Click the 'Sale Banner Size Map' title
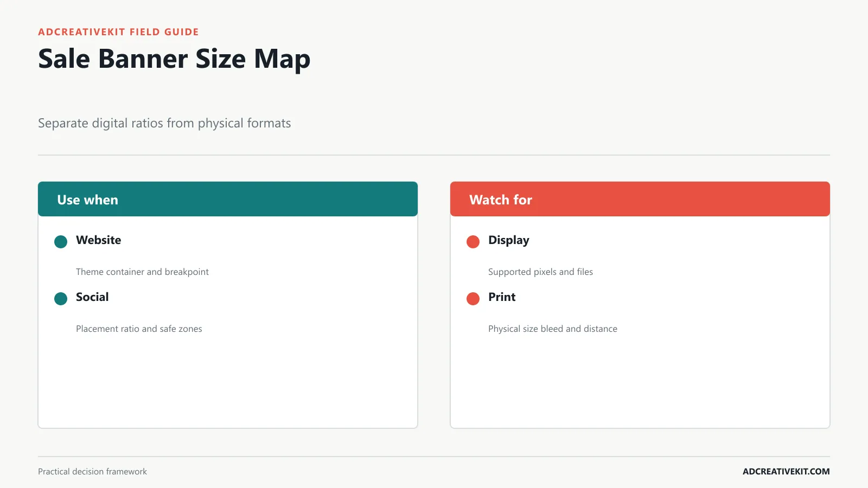Viewport: 868px width, 488px height. click(x=174, y=59)
